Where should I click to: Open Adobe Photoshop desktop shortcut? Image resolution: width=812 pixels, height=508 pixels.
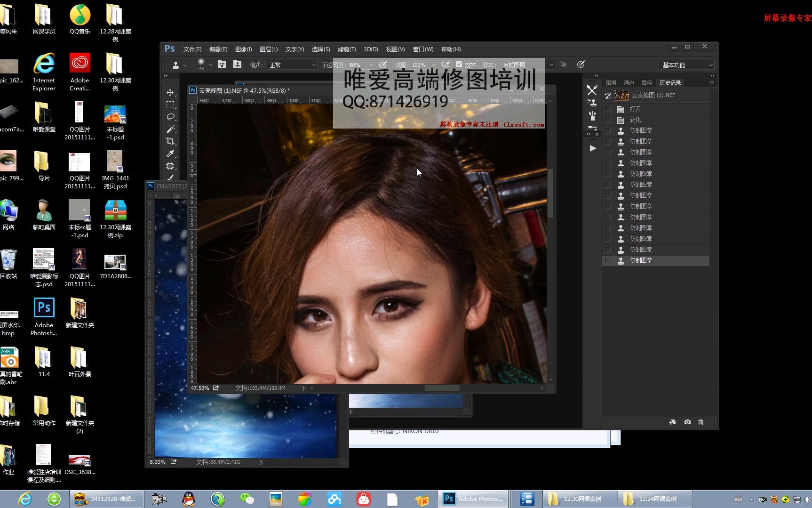point(44,316)
